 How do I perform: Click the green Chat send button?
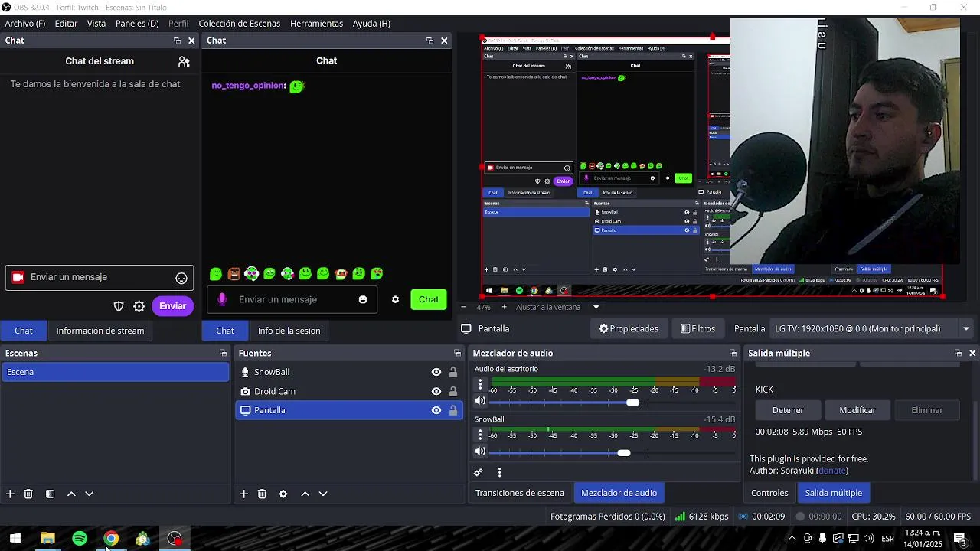coord(429,299)
